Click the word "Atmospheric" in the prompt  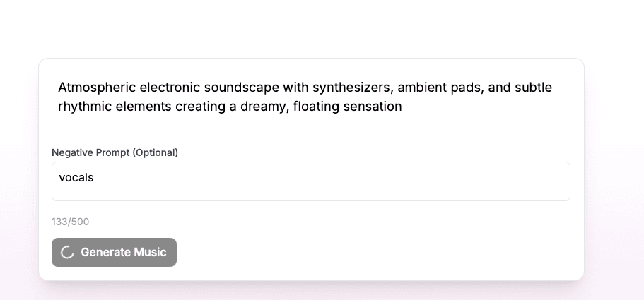coord(97,88)
